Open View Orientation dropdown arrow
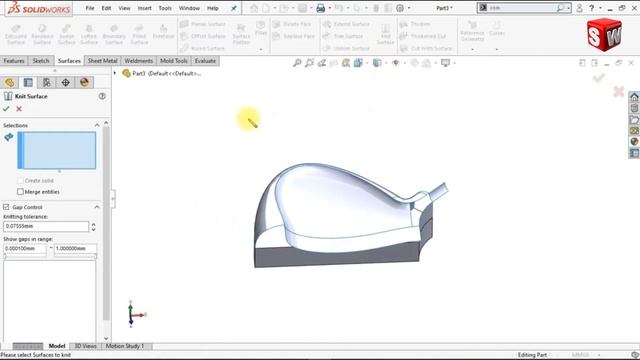 click(367, 63)
